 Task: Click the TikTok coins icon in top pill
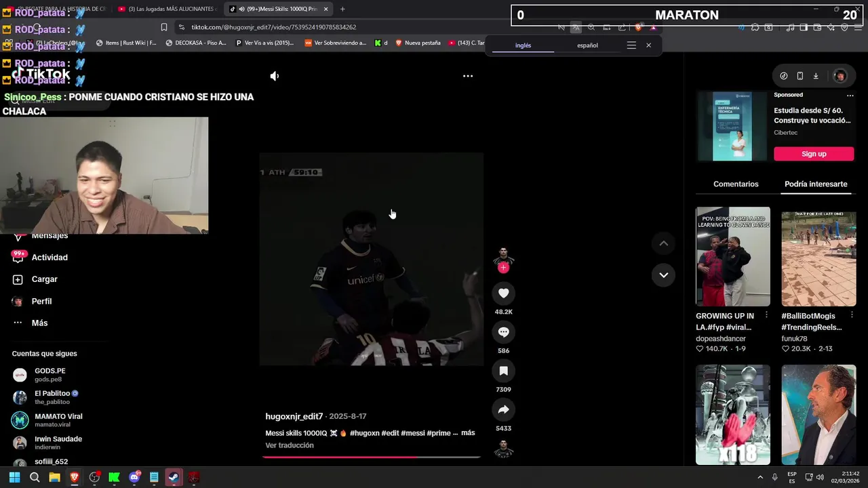[784, 76]
